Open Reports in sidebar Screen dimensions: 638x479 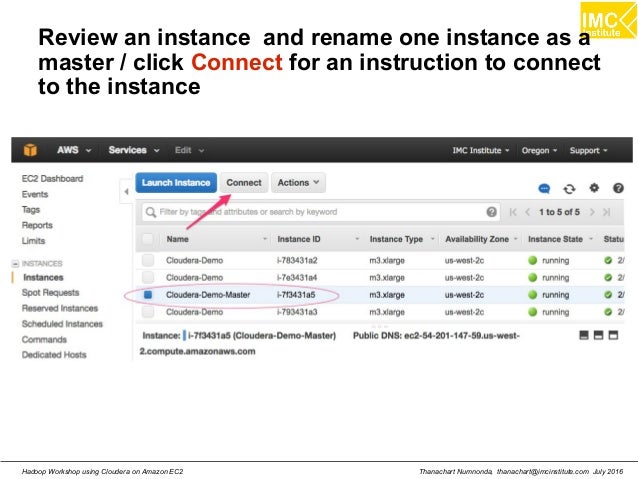pyautogui.click(x=37, y=225)
